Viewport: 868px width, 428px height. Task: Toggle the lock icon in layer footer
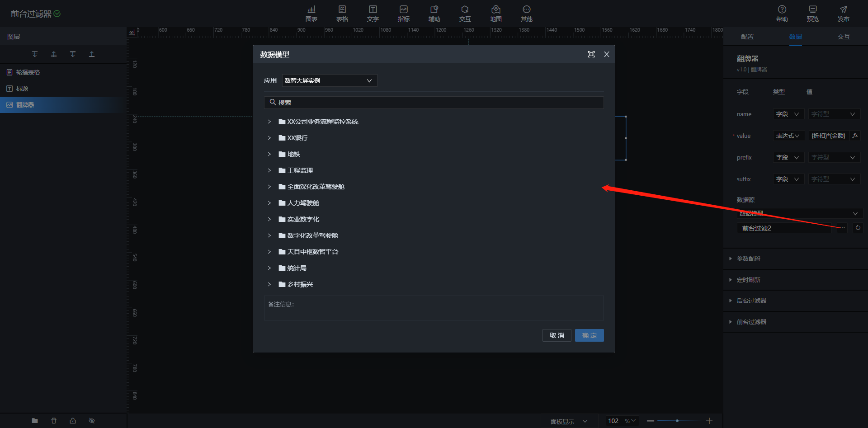point(73,420)
